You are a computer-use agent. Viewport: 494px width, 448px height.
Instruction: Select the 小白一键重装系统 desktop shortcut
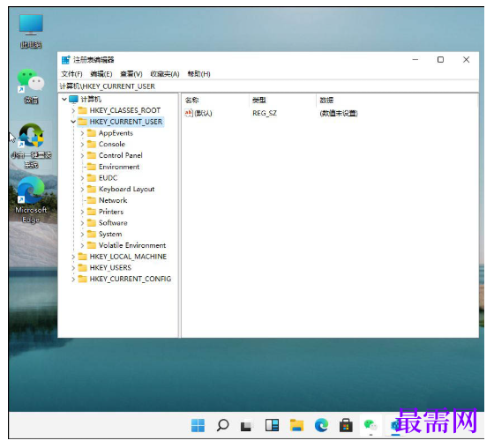31,146
